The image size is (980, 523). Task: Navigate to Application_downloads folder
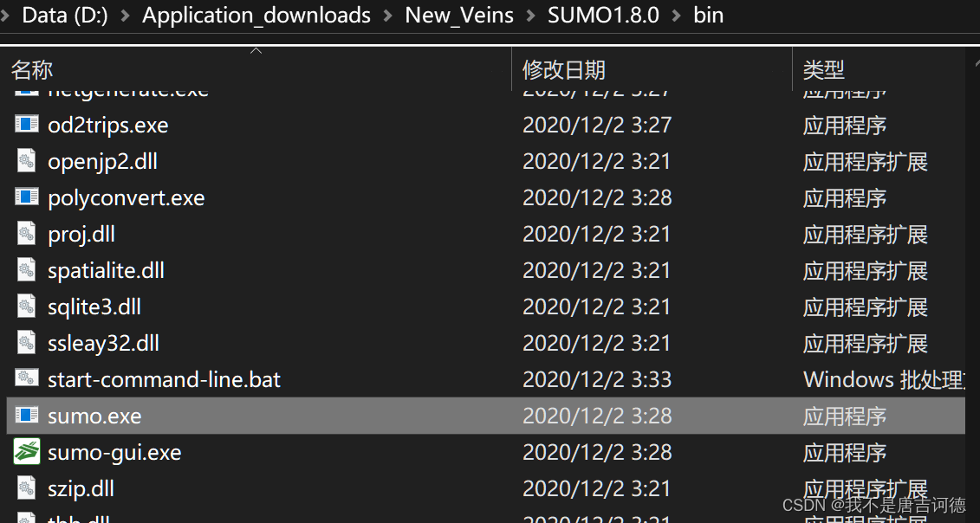pos(256,14)
